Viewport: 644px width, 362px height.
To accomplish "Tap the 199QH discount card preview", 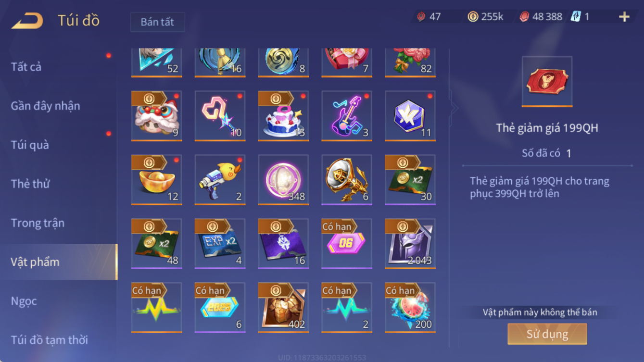I will click(547, 82).
